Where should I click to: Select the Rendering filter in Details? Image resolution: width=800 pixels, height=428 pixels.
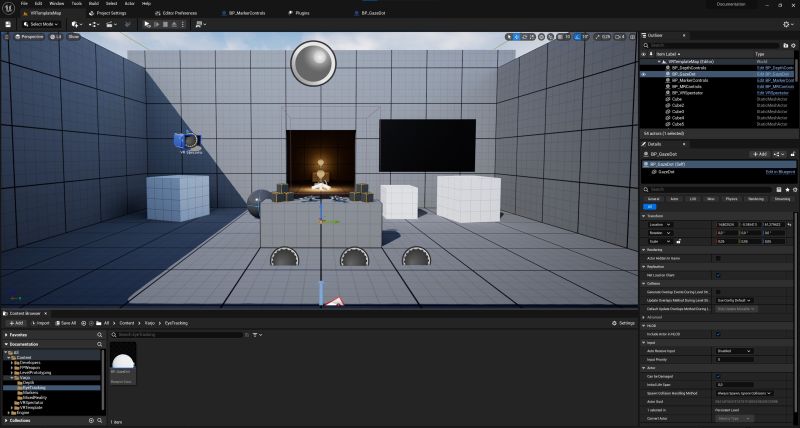[x=756, y=199]
